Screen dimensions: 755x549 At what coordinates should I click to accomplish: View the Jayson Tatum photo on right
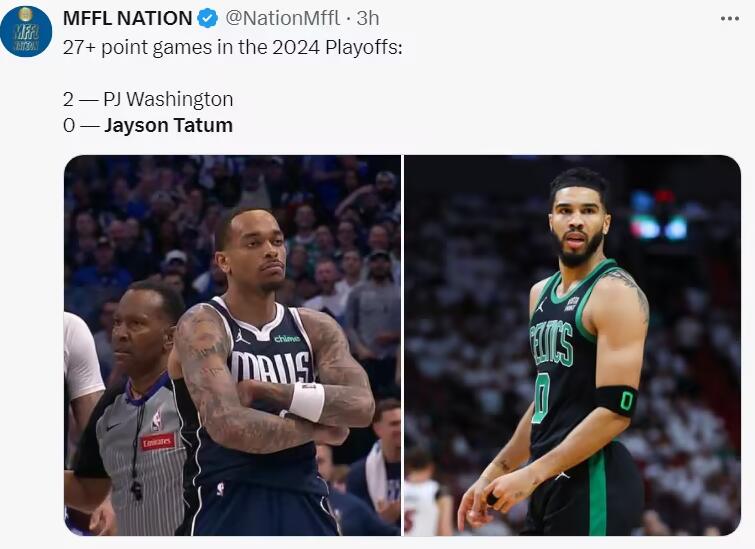tap(573, 345)
